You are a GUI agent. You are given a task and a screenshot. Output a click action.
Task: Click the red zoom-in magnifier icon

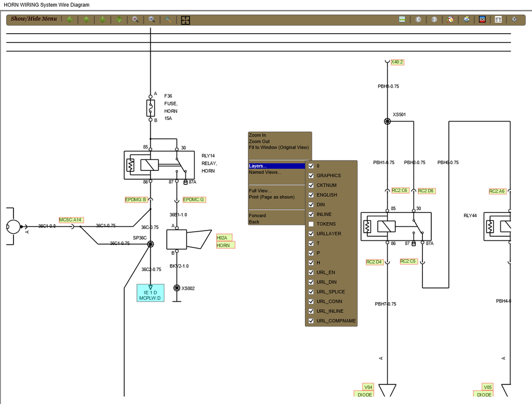135,20
